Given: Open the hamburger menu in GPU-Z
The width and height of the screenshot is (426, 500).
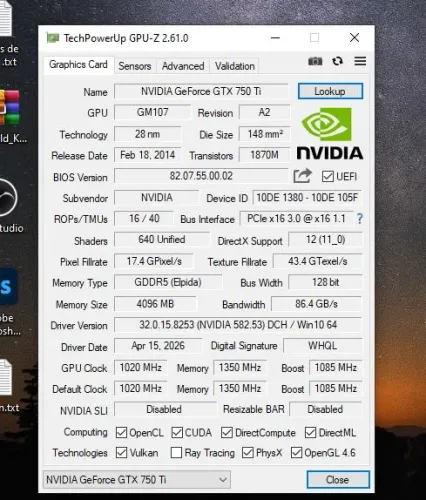Looking at the screenshot, I should pos(360,61).
